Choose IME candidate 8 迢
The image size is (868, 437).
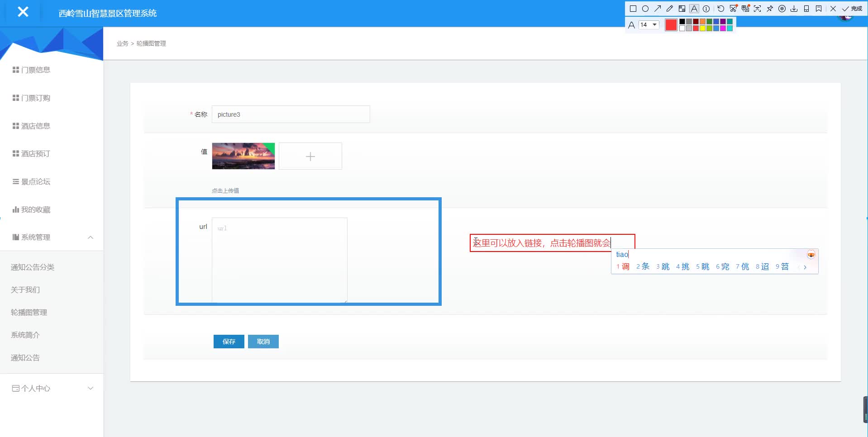[762, 266]
